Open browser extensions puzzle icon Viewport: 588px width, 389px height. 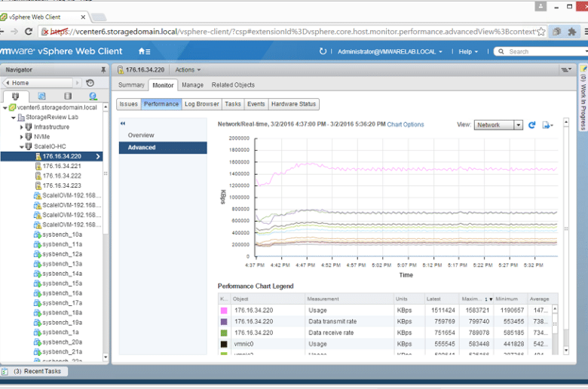click(x=572, y=32)
